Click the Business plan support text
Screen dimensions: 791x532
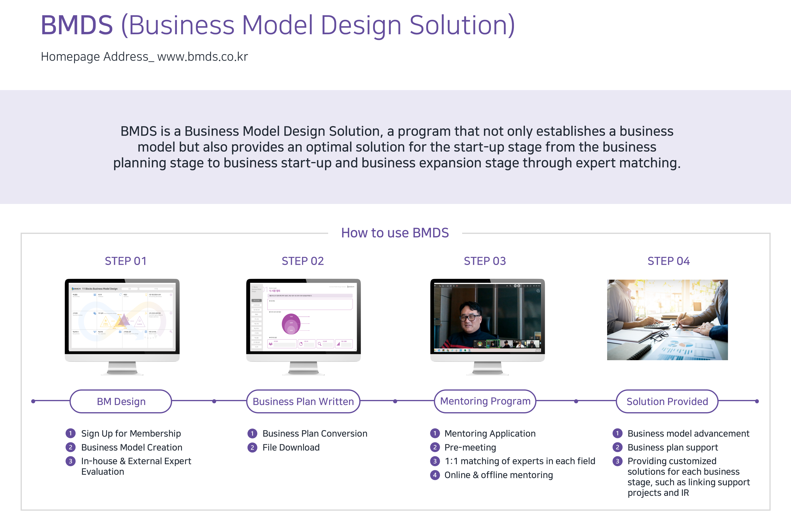[x=673, y=447]
